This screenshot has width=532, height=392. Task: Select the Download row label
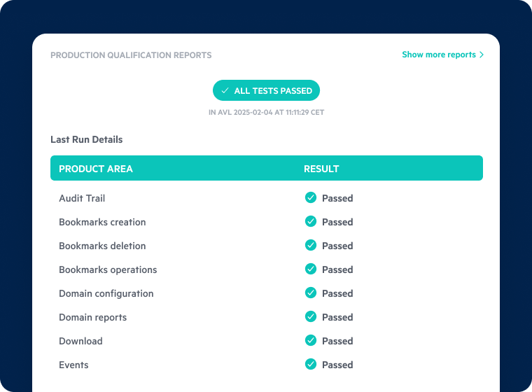pyautogui.click(x=80, y=341)
